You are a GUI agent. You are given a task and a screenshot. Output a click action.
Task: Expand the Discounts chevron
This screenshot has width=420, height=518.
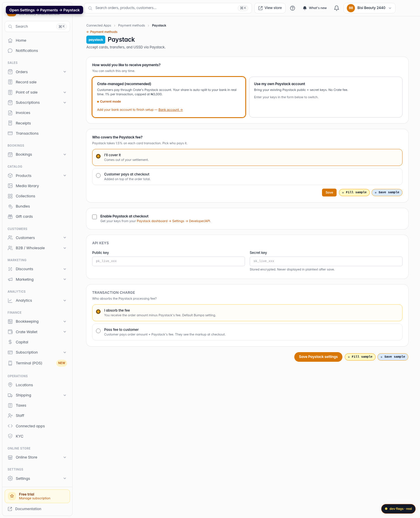(65, 269)
